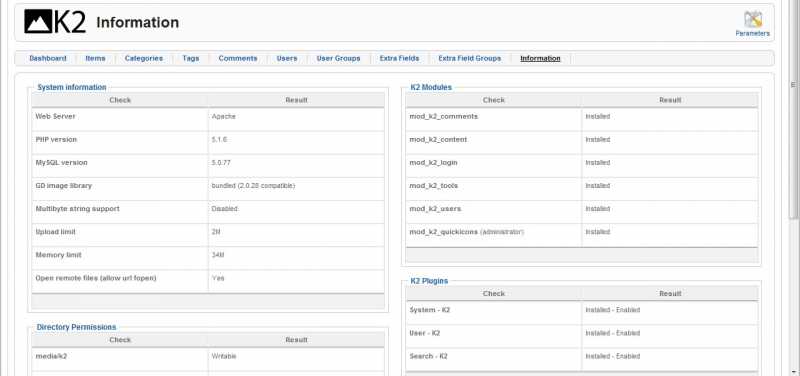Select the Upload limit value 2M
This screenshot has width=800, height=376.
tap(216, 232)
